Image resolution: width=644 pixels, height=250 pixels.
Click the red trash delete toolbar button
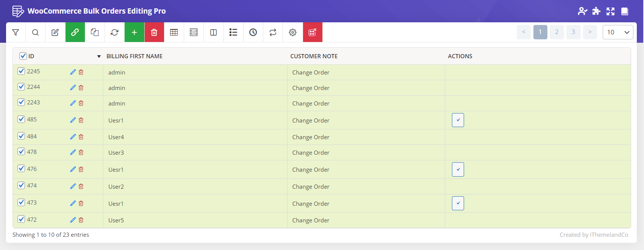[154, 33]
